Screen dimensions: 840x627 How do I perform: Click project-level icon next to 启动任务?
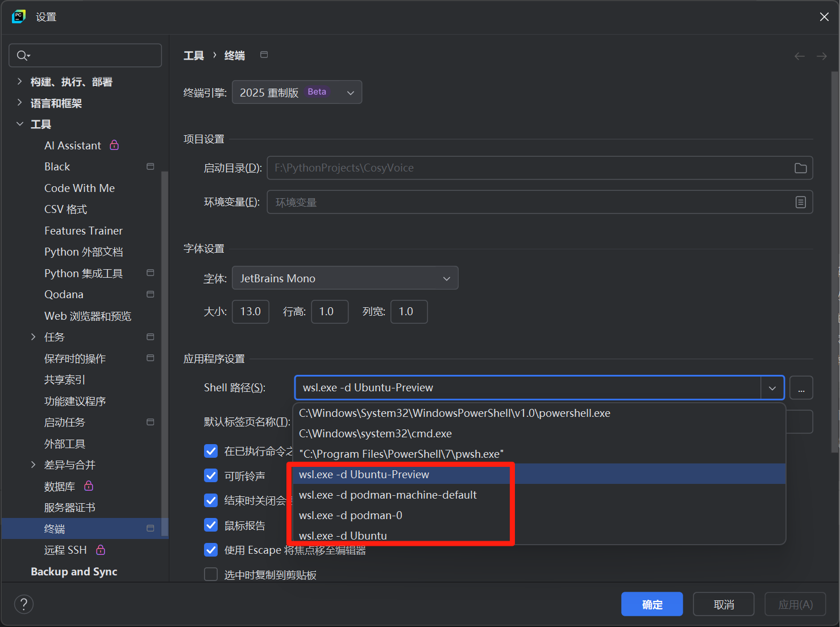(150, 422)
